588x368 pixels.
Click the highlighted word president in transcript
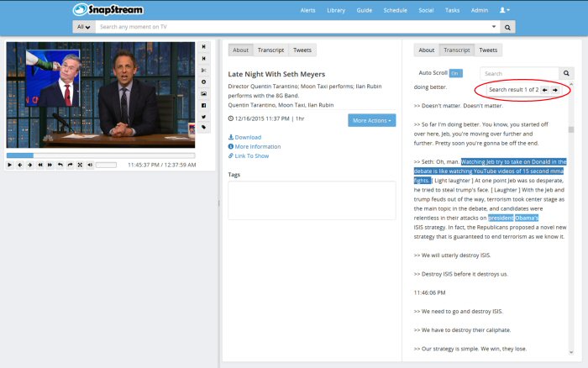[x=501, y=218]
